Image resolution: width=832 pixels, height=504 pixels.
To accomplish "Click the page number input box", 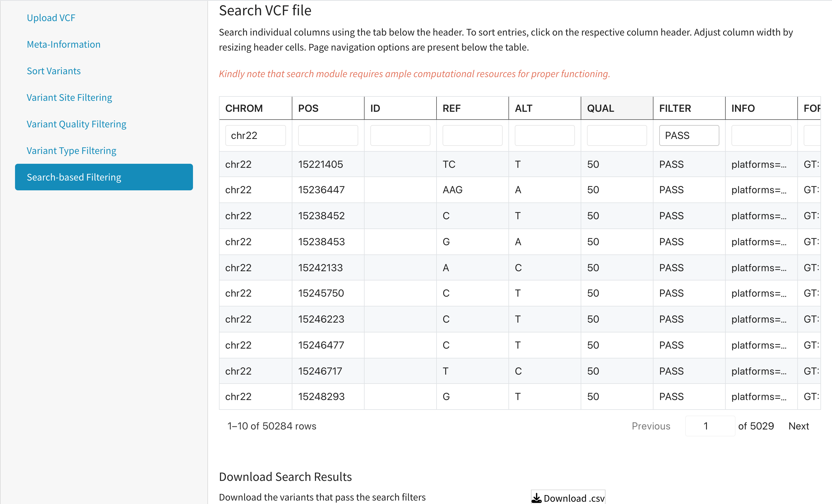I will pyautogui.click(x=710, y=426).
